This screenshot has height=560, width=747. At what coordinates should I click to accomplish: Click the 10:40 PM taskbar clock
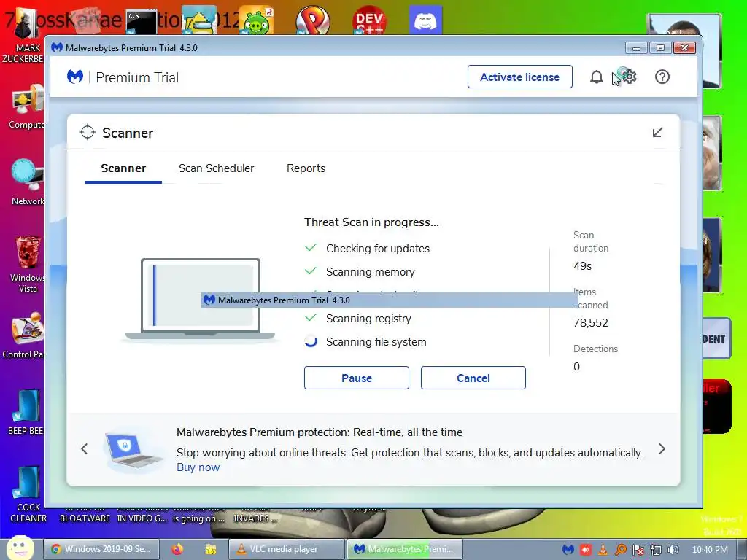(x=710, y=550)
